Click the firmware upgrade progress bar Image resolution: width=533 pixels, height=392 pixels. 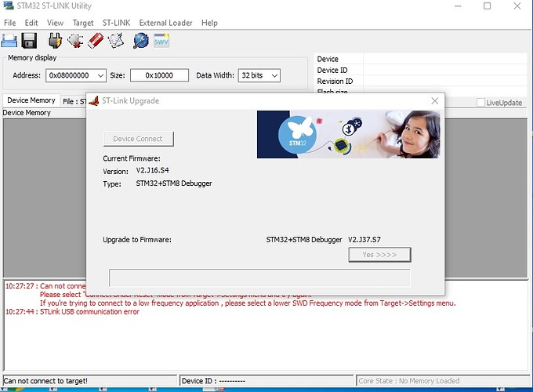[x=259, y=278]
